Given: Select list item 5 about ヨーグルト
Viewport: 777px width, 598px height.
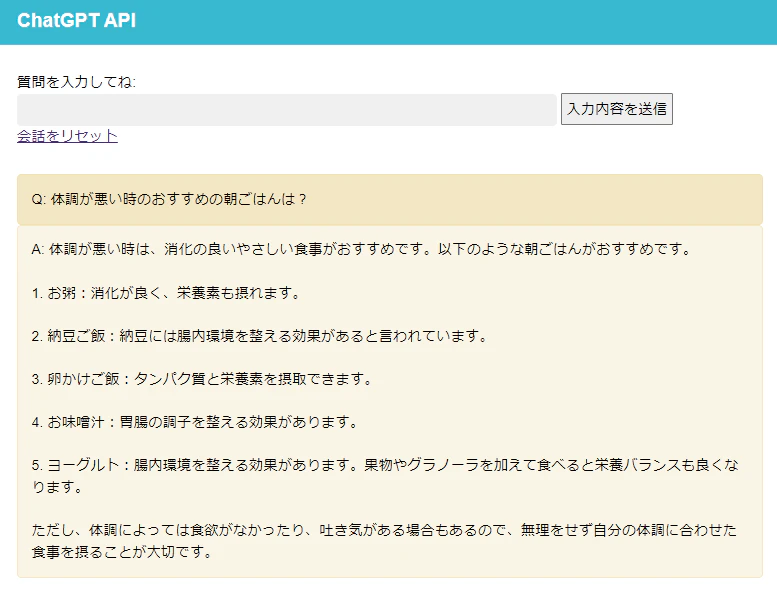Looking at the screenshot, I should coord(385,476).
